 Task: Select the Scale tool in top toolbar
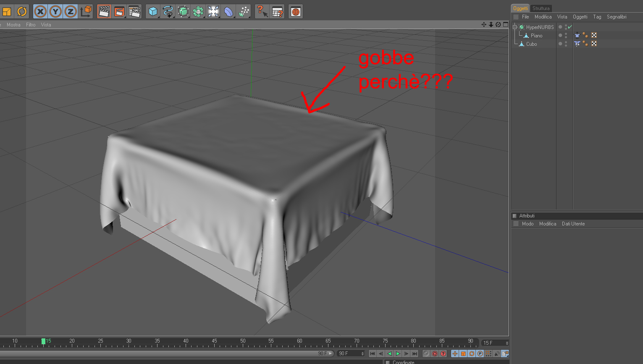pyautogui.click(x=7, y=11)
